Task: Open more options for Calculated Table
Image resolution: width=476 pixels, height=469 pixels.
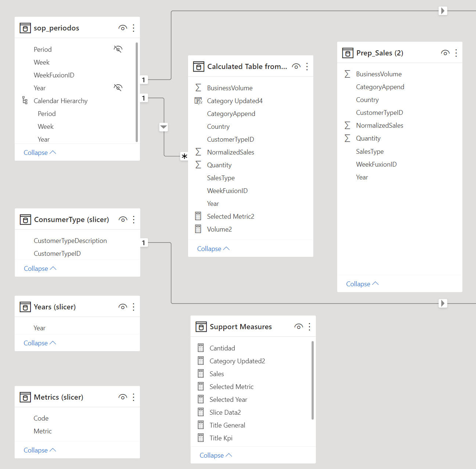Action: pos(307,66)
